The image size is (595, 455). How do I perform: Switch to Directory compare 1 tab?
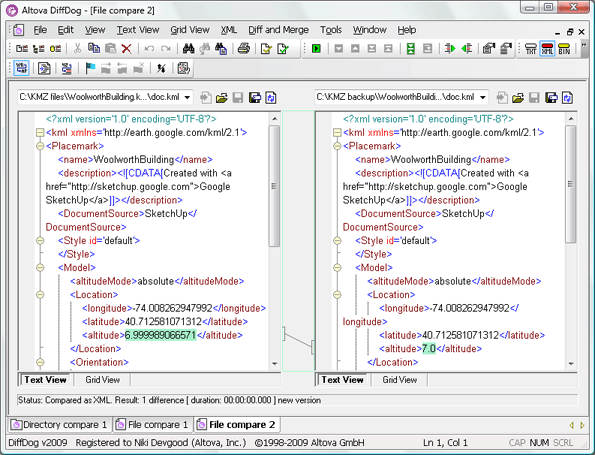59,425
